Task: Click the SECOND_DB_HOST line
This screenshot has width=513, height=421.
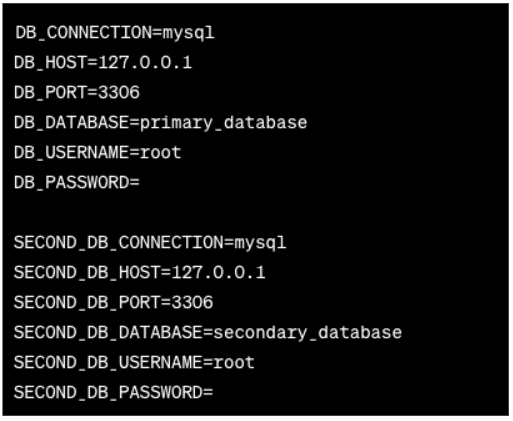Action: (139, 273)
